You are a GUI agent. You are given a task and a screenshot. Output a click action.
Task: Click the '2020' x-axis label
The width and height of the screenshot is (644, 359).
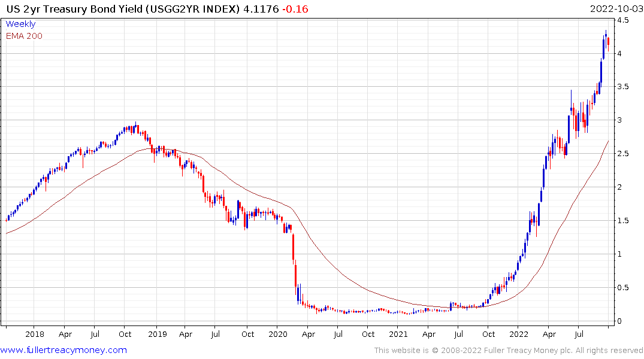pos(278,334)
